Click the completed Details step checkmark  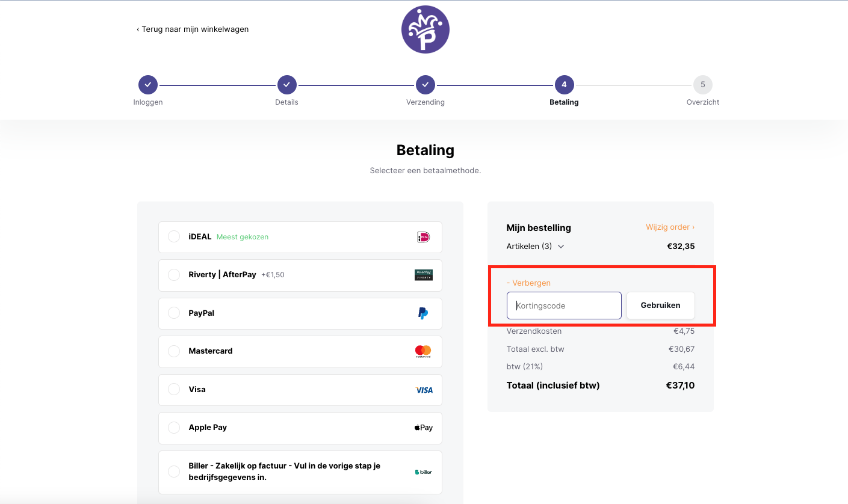(286, 85)
